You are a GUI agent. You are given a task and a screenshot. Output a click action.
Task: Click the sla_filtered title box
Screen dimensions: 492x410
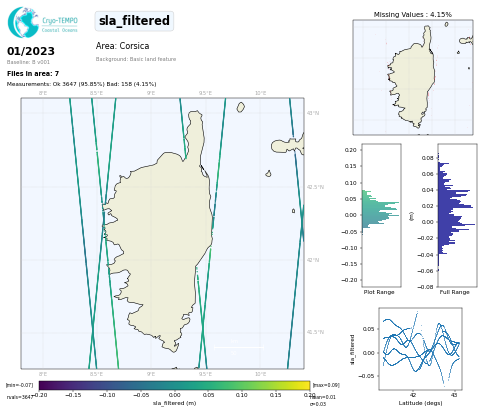coord(134,21)
